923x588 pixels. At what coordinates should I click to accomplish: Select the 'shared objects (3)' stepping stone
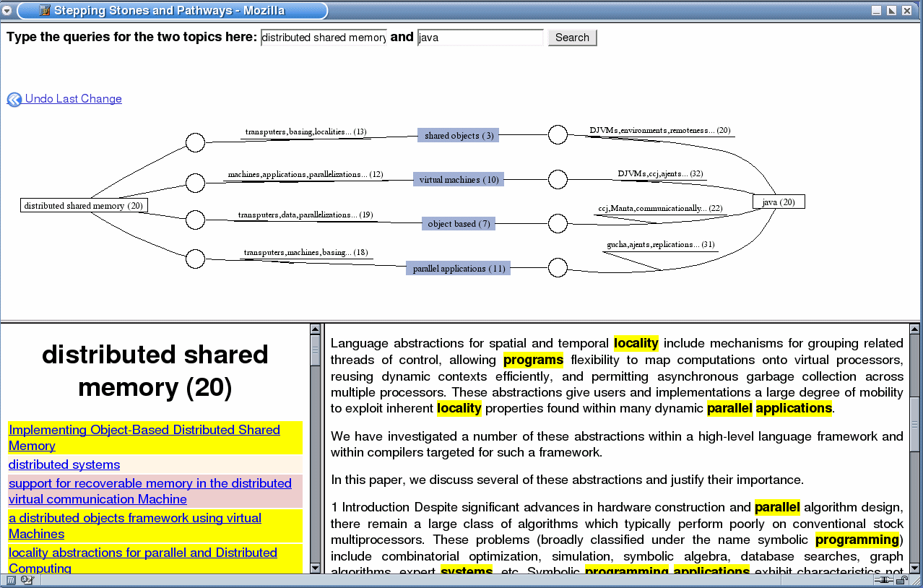[x=459, y=135]
